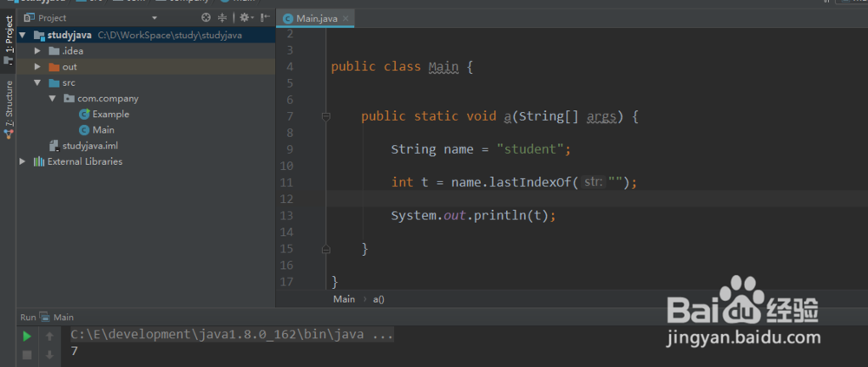Select the src folder row
The width and height of the screenshot is (868, 367).
click(146, 83)
